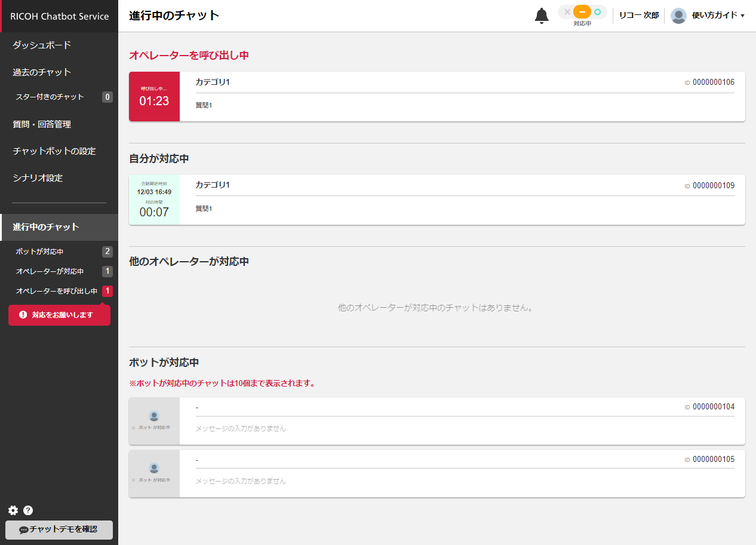The image size is (756, 545).
Task: Select スター付きのチャット submenu item
Action: [x=50, y=97]
